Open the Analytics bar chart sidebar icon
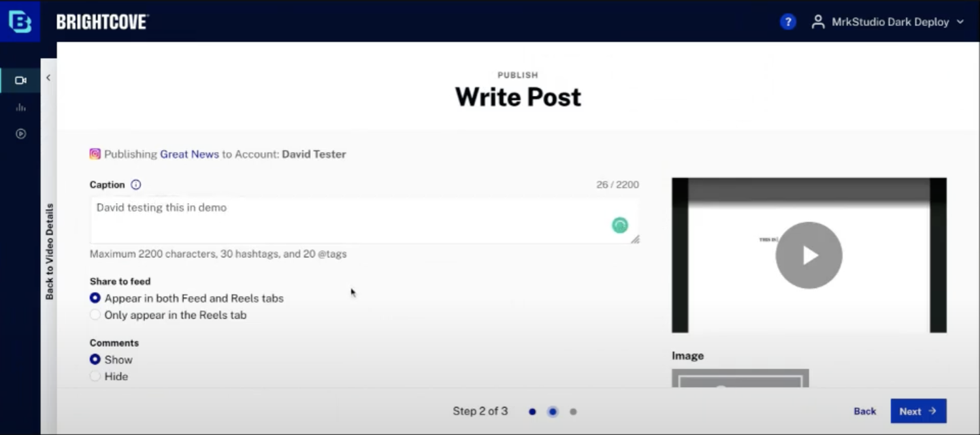The image size is (980, 435). coord(21,107)
